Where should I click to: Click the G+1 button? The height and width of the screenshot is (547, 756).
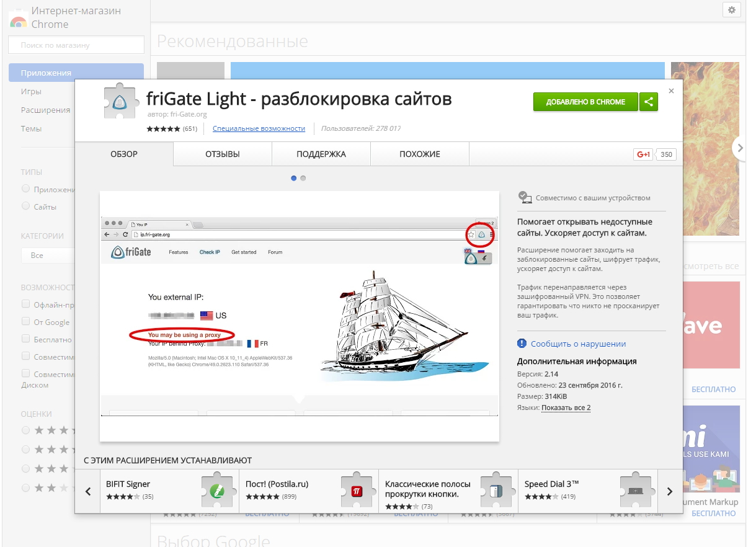pos(644,154)
